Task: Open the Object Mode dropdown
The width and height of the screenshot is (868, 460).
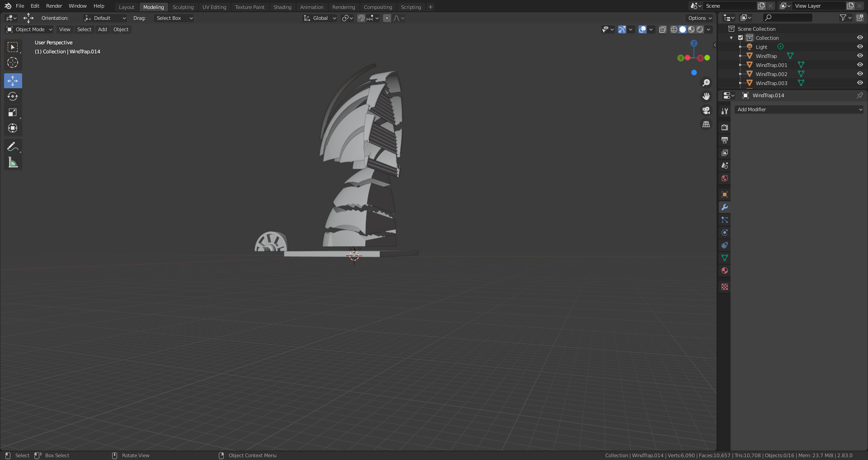Action: [x=29, y=29]
